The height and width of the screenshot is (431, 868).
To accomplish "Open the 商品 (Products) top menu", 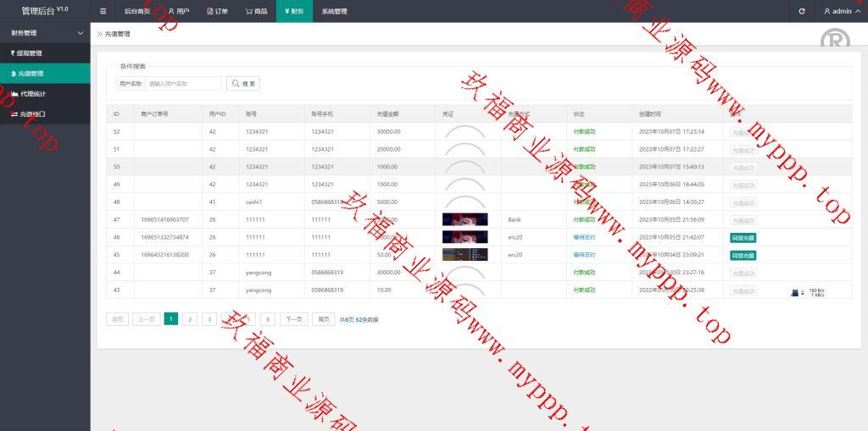I will (256, 11).
